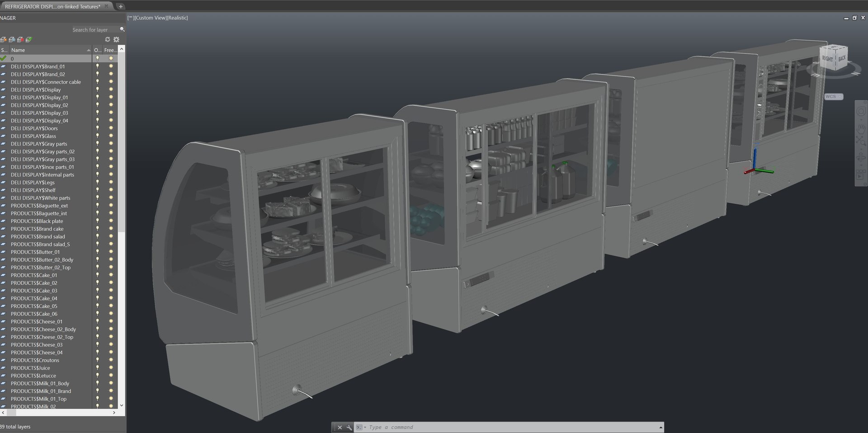Image resolution: width=868 pixels, height=433 pixels.
Task: Select Zoom Extents tool in navigation bar
Action: 861,141
